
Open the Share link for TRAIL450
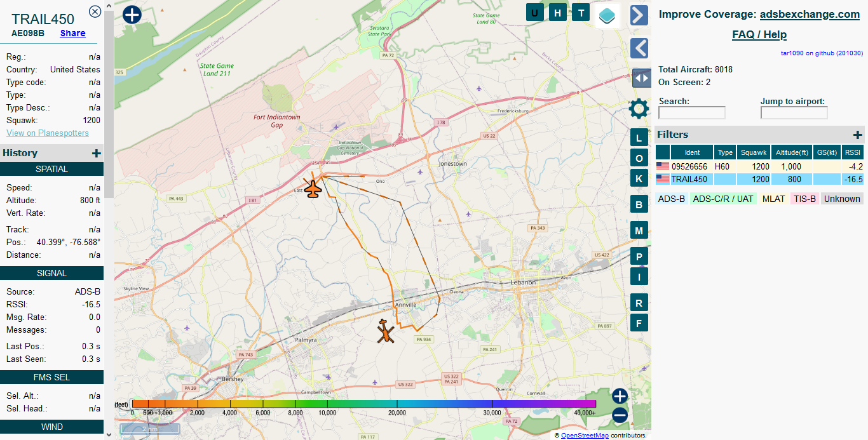[x=73, y=33]
